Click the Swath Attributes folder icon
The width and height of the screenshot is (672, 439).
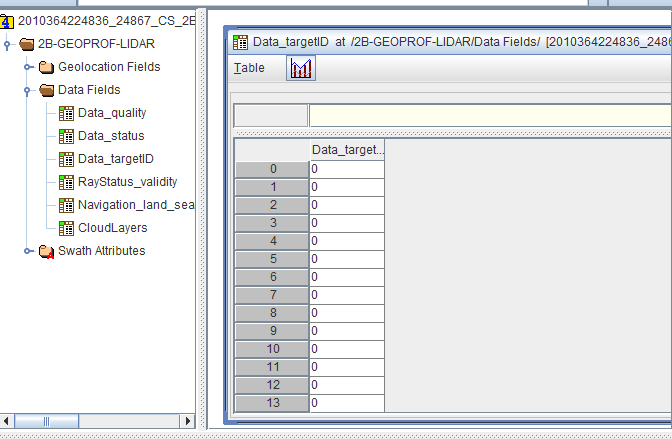46,251
